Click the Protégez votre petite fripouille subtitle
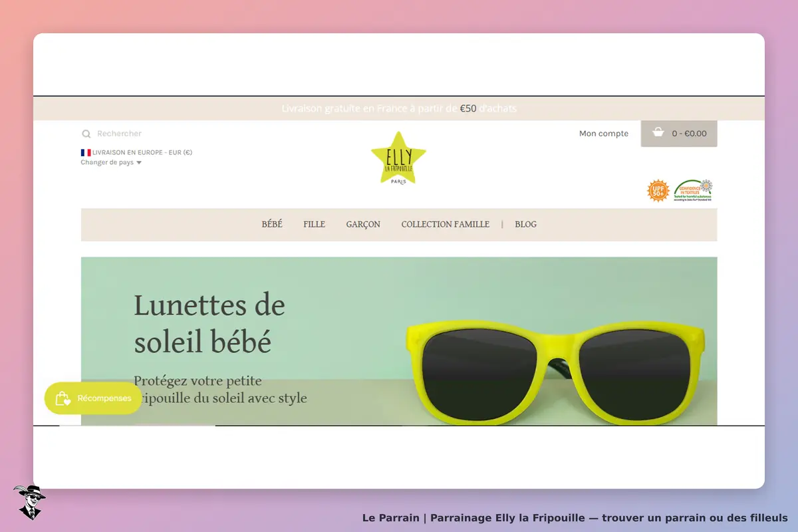This screenshot has width=798, height=532. click(x=220, y=390)
